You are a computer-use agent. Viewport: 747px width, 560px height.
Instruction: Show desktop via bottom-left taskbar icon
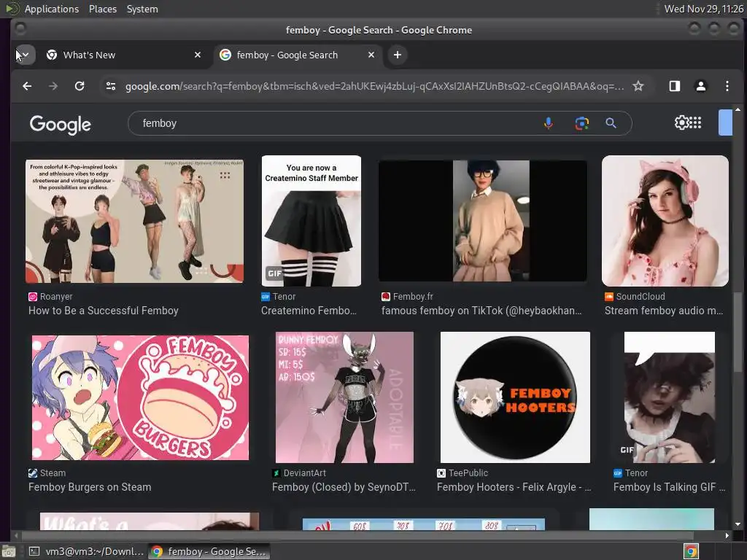pos(9,551)
